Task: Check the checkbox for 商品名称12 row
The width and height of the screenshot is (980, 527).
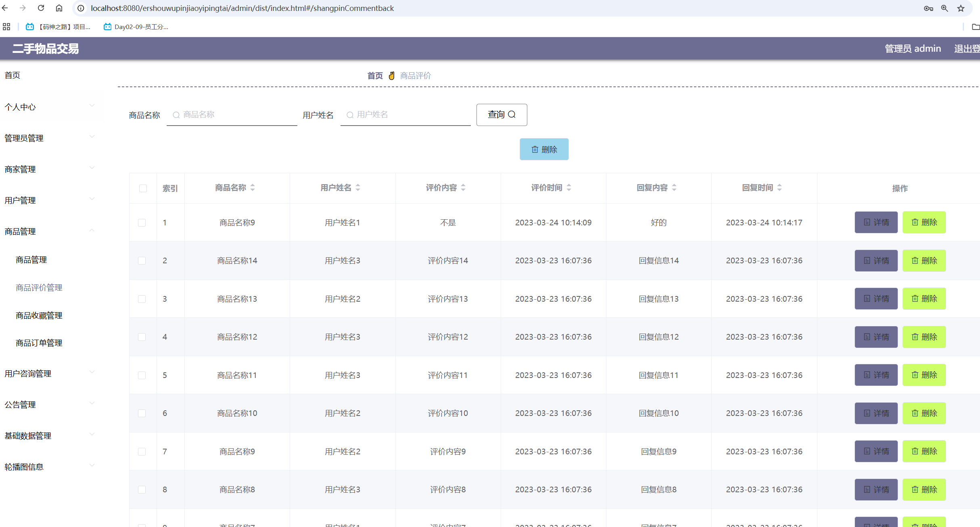Action: [142, 337]
